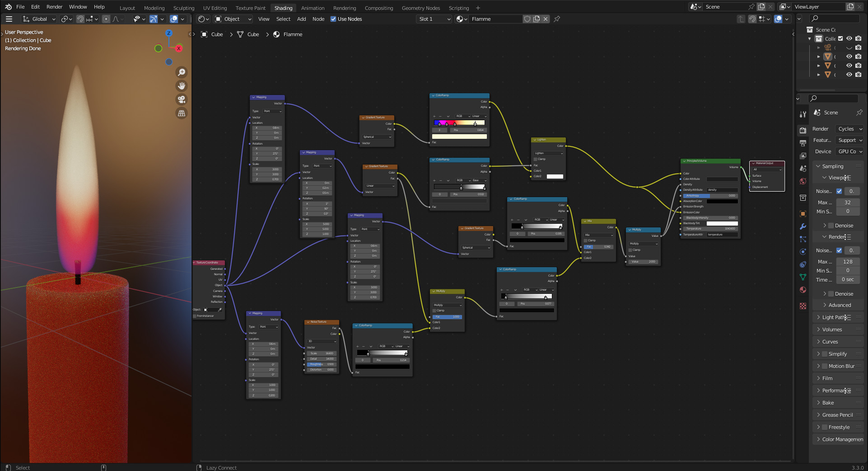Toggle the camera view icon
This screenshot has height=471, width=868.
pos(182,99)
